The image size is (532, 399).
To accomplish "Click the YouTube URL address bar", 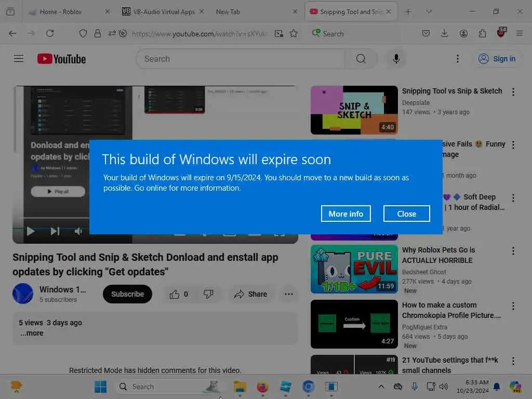I will click(199, 34).
